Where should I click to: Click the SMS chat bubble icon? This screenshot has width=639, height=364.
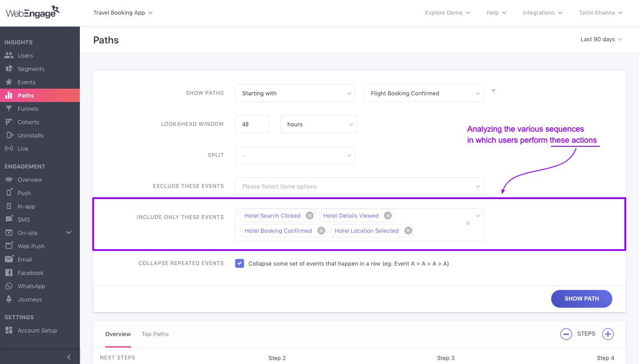9,219
